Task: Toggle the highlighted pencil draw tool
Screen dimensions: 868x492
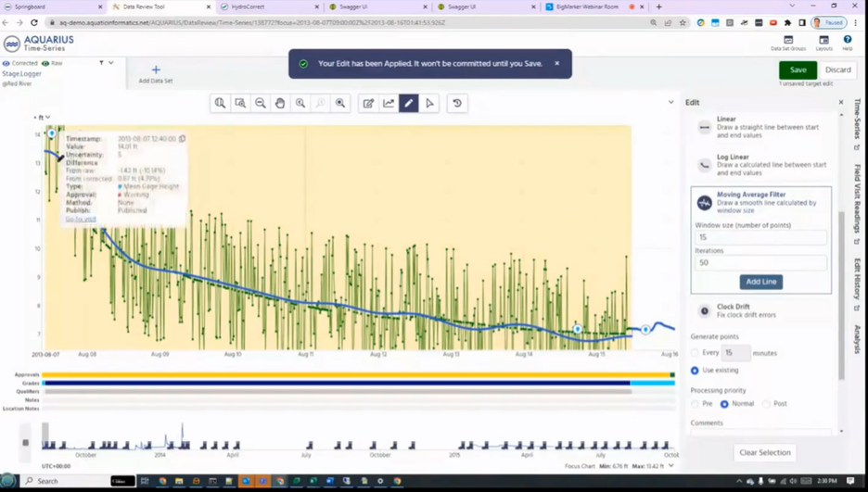Action: point(409,104)
